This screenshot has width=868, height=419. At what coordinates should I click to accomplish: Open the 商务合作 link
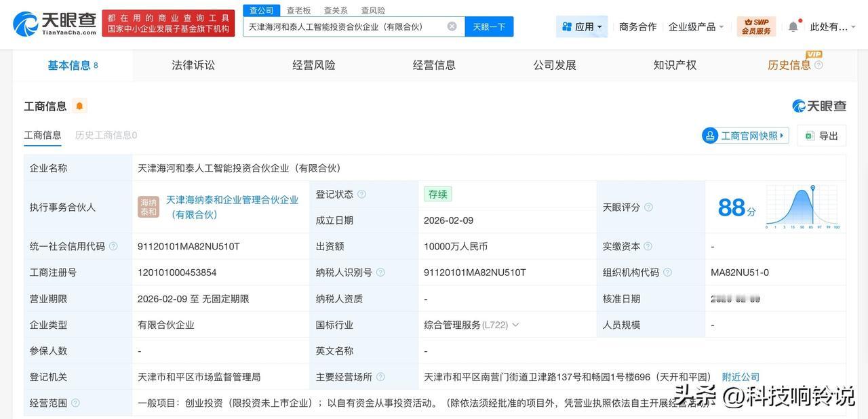(637, 26)
